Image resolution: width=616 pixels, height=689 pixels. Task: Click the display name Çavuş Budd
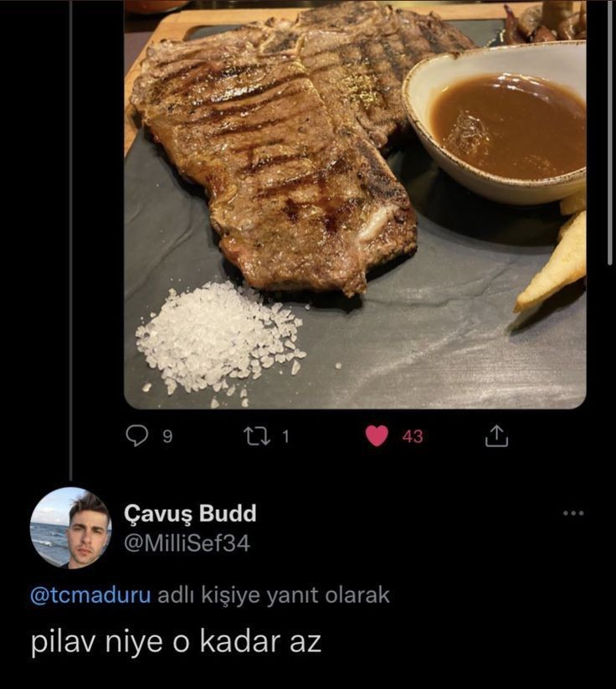[190, 513]
